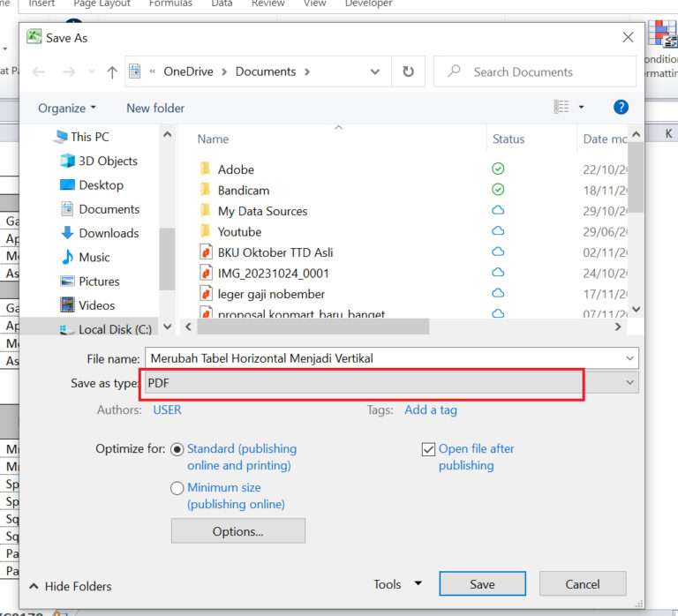Click OneDrive in the address path
This screenshot has height=616, width=678.
[x=188, y=71]
